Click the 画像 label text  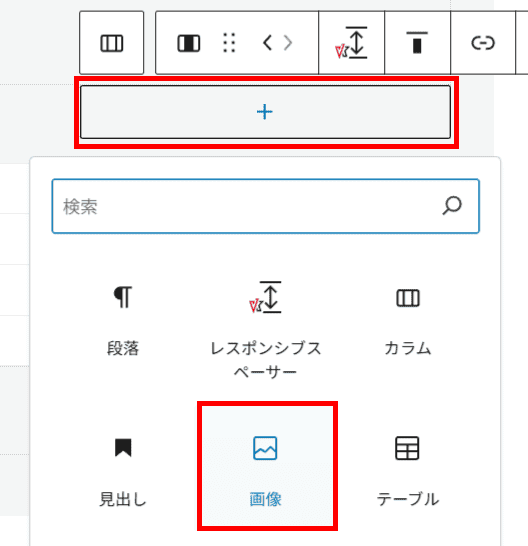265,499
